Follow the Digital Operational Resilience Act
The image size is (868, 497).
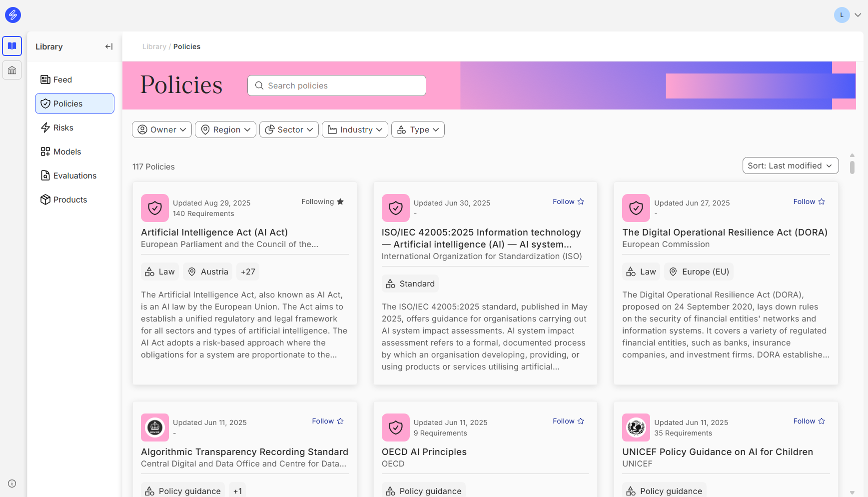[x=809, y=201]
